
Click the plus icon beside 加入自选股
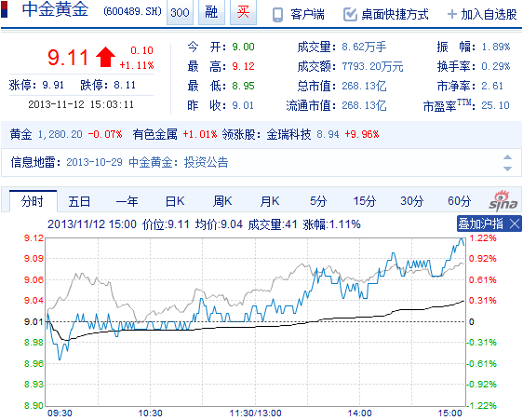click(451, 14)
